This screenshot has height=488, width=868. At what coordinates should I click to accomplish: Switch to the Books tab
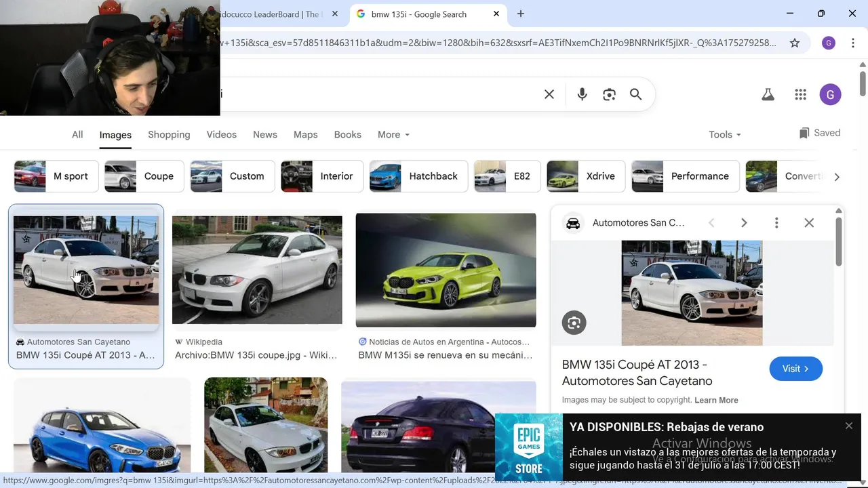348,134
